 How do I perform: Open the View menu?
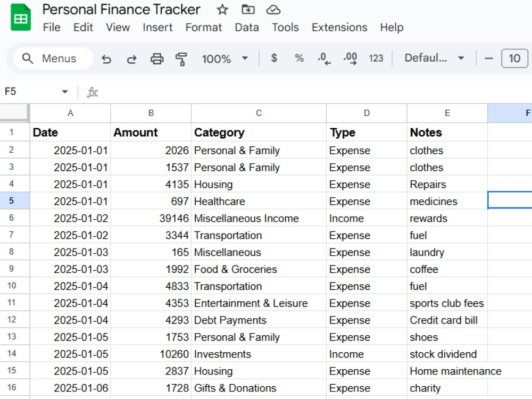[118, 28]
